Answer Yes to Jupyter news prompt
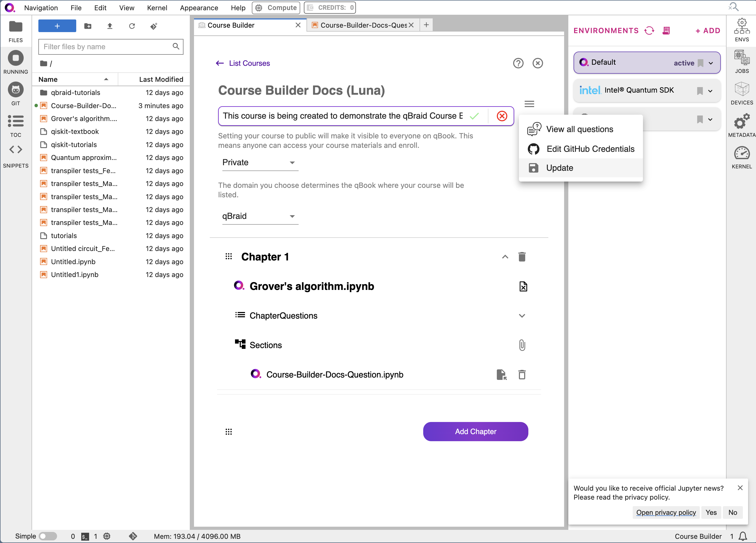 711,513
